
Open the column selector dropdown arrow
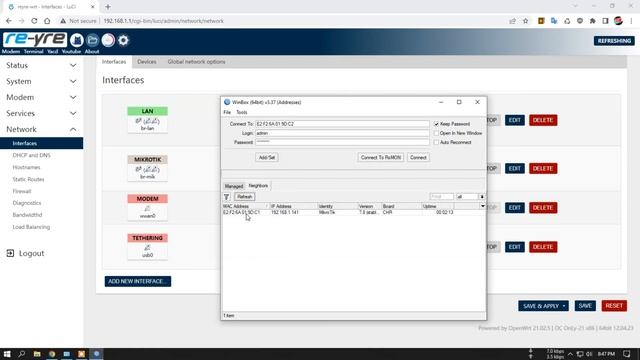[482, 206]
